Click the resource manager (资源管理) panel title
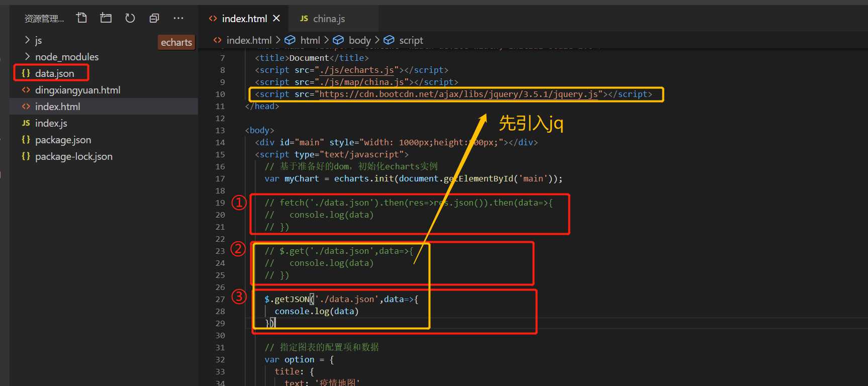 tap(44, 19)
